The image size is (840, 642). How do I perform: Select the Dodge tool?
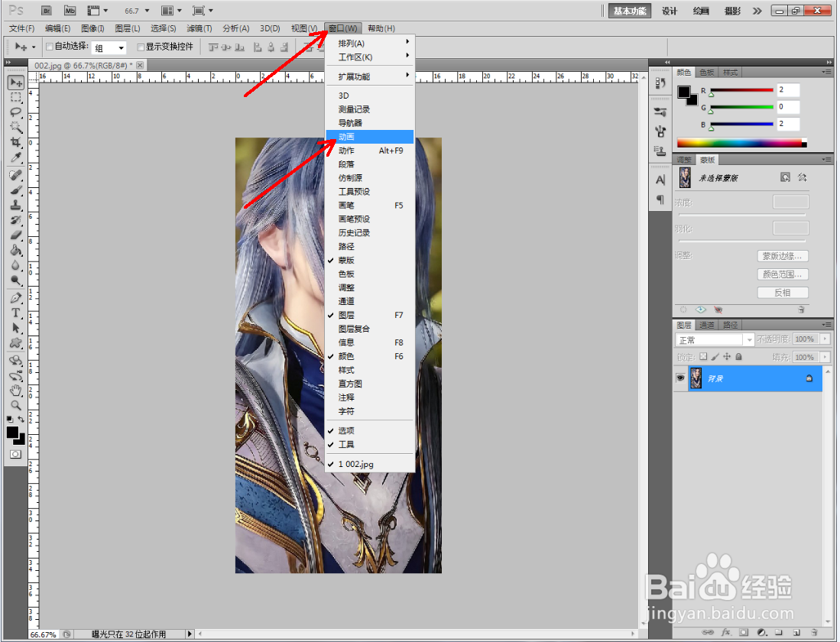coord(15,280)
